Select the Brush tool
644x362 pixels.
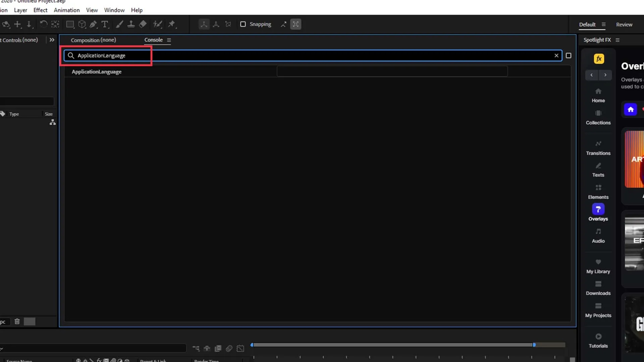click(x=119, y=24)
